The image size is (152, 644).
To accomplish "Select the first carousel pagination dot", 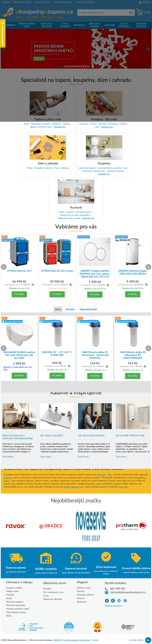I will 63,66.
